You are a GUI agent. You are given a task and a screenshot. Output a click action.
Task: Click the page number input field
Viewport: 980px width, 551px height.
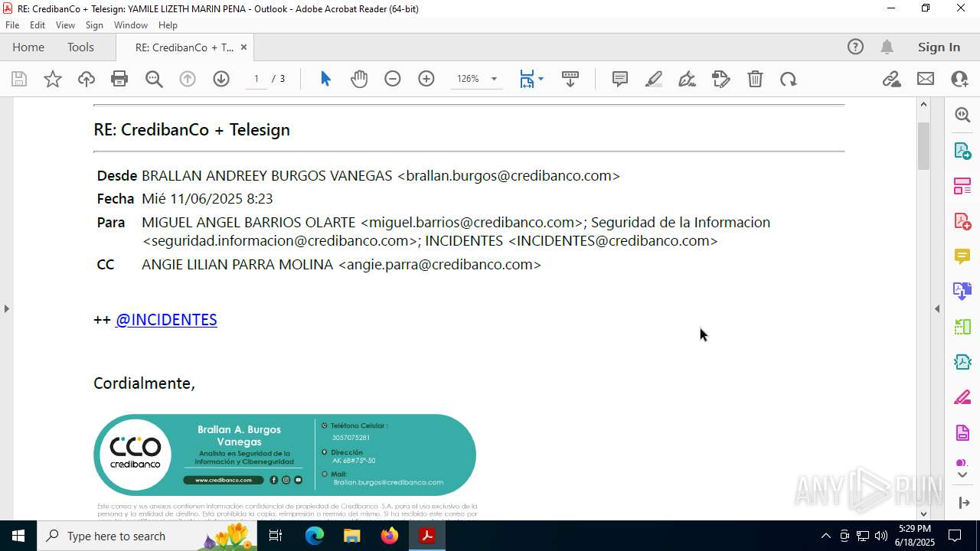[x=256, y=79]
